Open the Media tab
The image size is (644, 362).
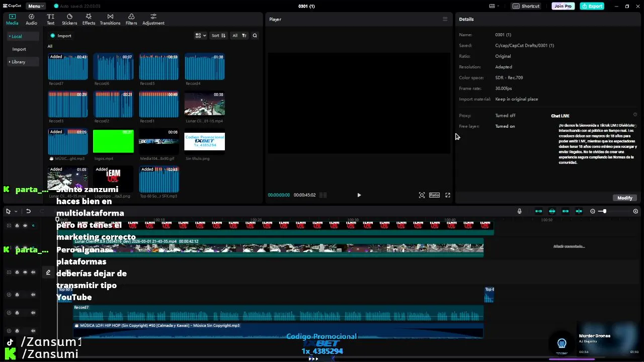(x=12, y=20)
